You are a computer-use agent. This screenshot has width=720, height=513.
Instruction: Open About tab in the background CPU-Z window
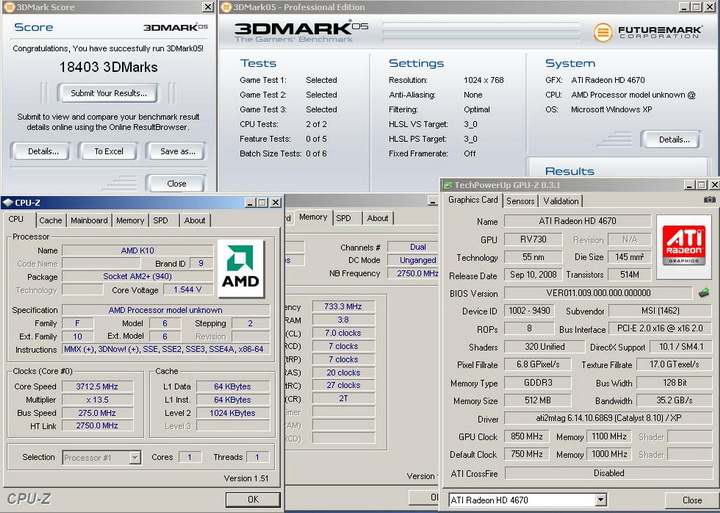pos(377,219)
